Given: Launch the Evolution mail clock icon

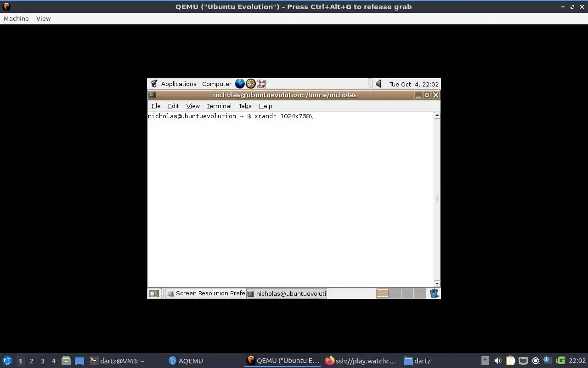Looking at the screenshot, I should 251,84.
